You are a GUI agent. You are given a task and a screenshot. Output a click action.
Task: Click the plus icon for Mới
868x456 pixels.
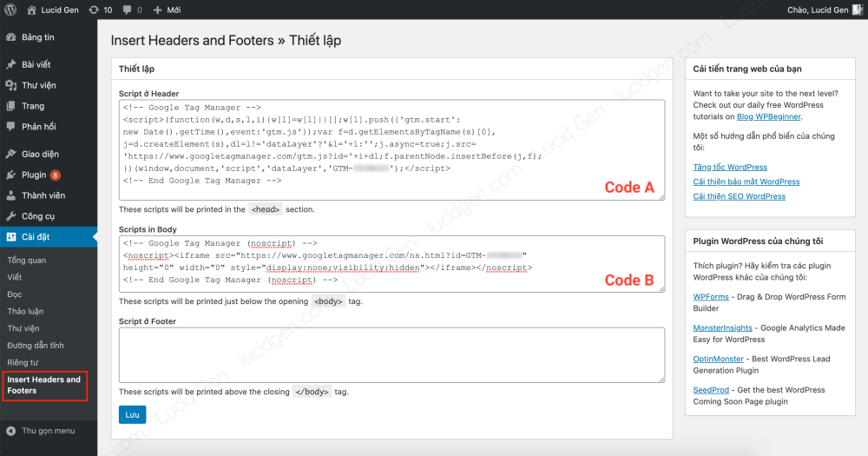pos(158,10)
